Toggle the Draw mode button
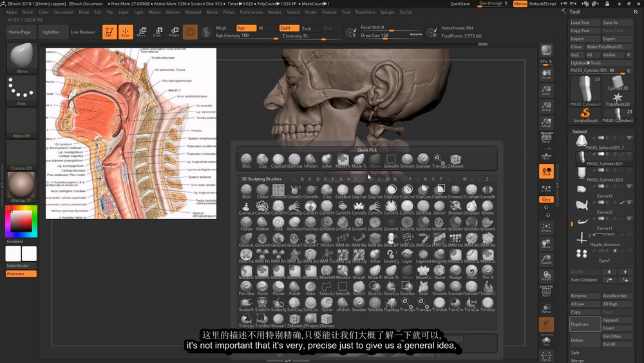The image size is (644, 363). pos(126,32)
